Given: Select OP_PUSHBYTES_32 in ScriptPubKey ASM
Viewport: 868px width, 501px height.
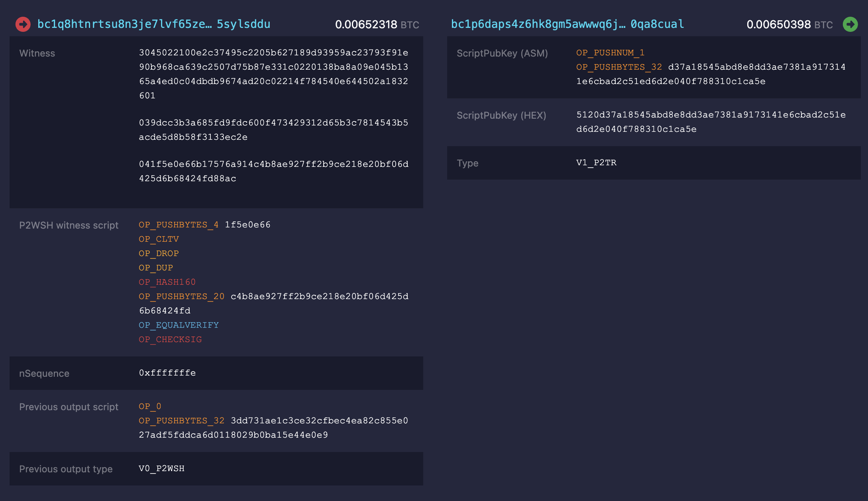Looking at the screenshot, I should (x=619, y=67).
